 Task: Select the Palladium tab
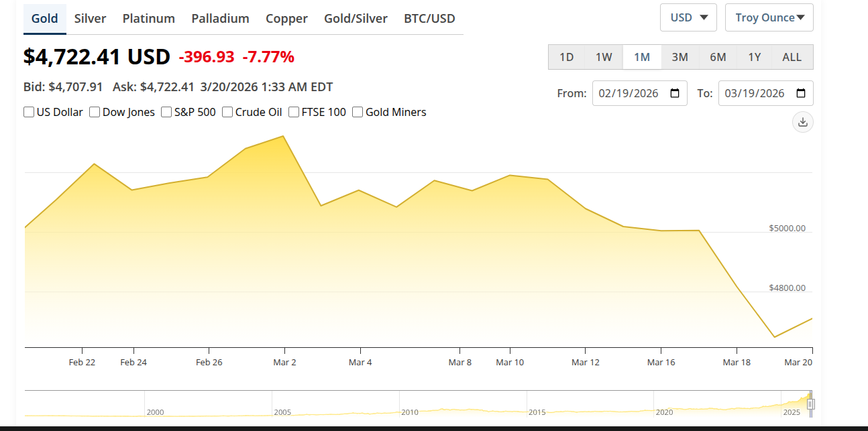pyautogui.click(x=220, y=19)
